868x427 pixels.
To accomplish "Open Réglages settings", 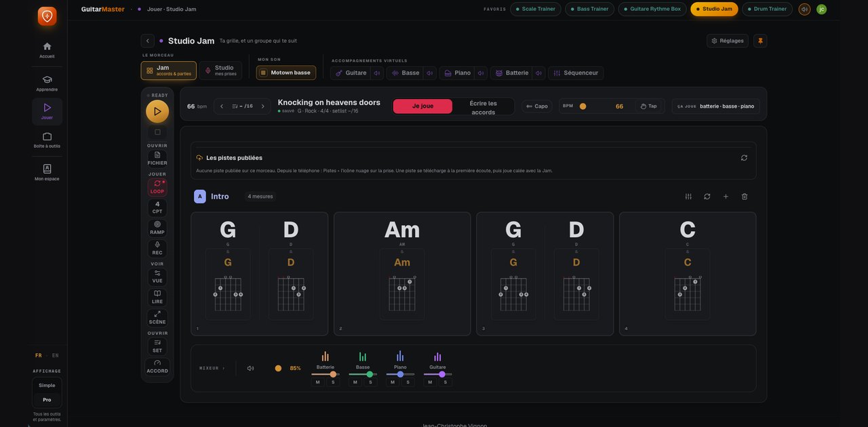I will (728, 41).
